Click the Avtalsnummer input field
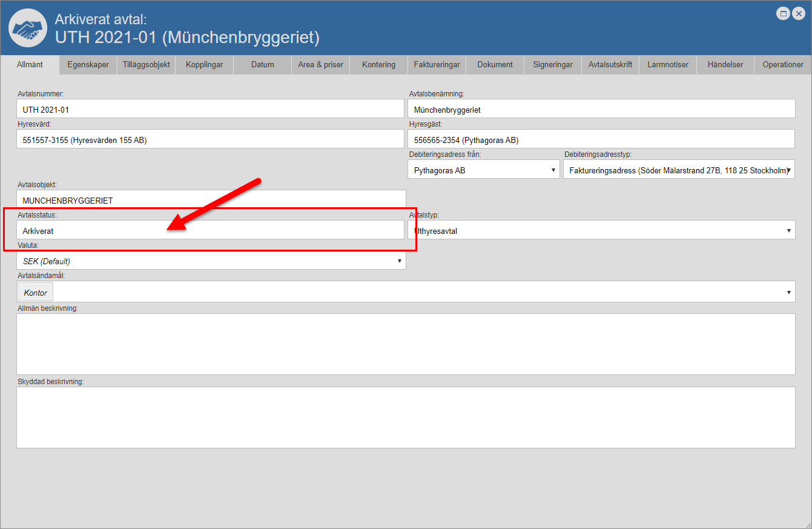 210,110
